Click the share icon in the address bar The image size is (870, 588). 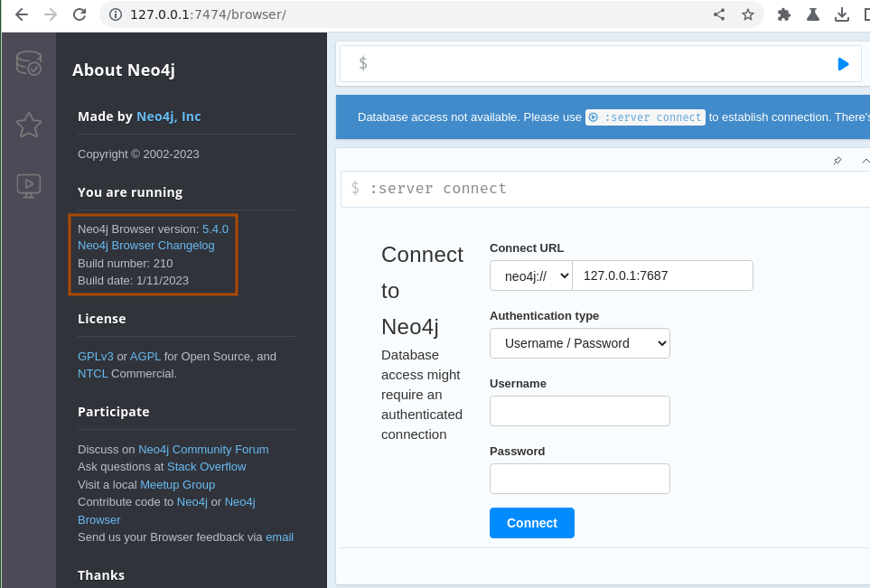pos(719,14)
